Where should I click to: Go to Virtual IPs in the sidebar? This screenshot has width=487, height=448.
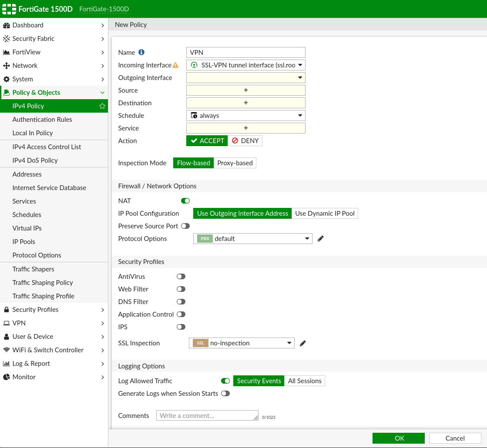point(27,228)
